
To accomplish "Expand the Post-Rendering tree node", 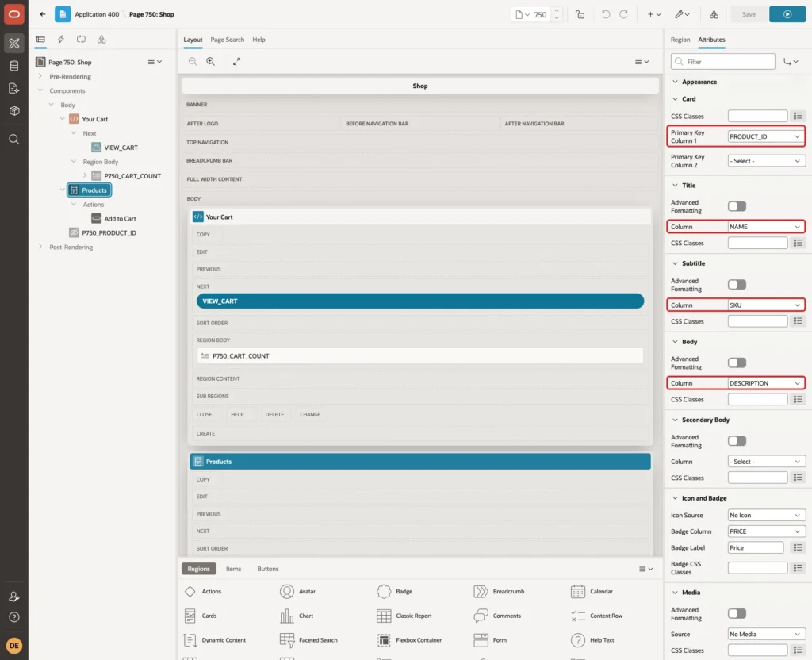I will (x=40, y=247).
